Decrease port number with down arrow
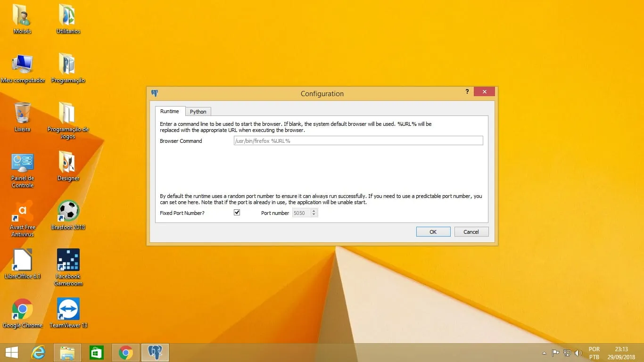This screenshot has width=644, height=362. (x=314, y=215)
